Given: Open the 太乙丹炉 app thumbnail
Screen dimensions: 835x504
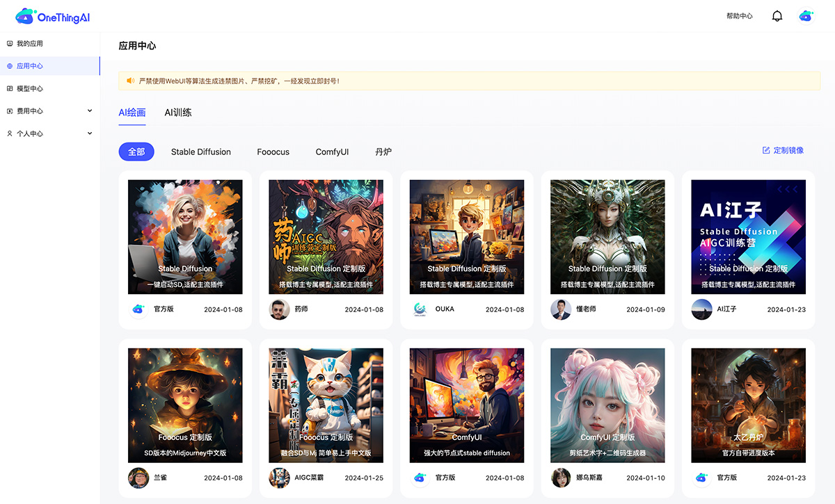Looking at the screenshot, I should pos(748,405).
